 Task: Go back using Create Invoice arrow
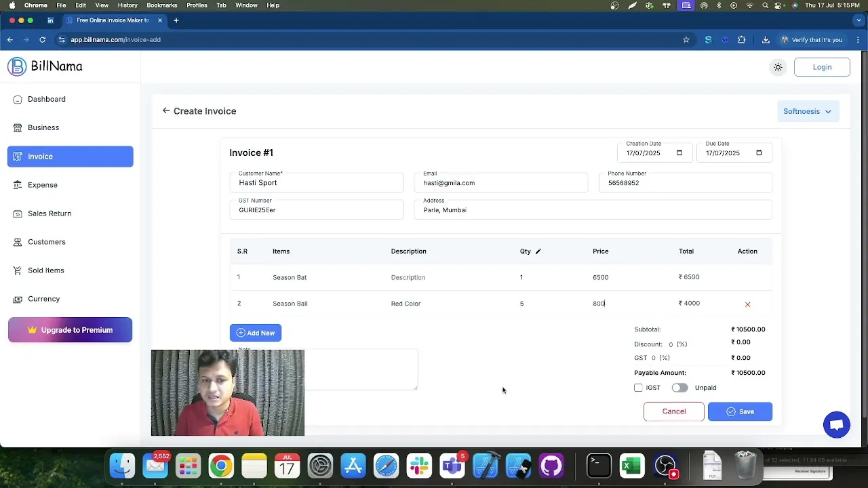[x=166, y=110]
